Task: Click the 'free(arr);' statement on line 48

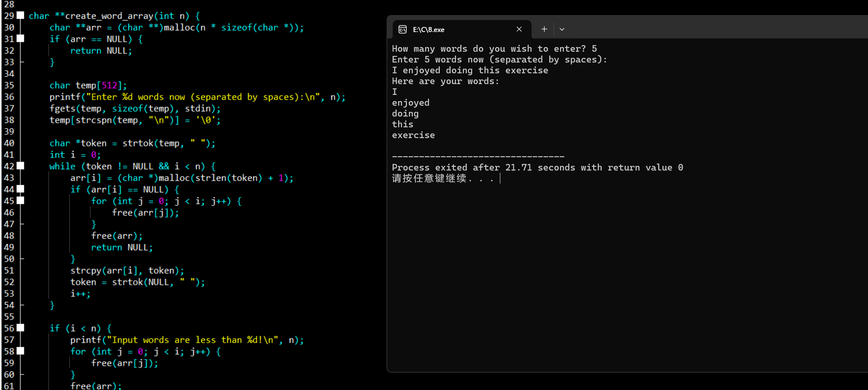Action: coord(117,236)
